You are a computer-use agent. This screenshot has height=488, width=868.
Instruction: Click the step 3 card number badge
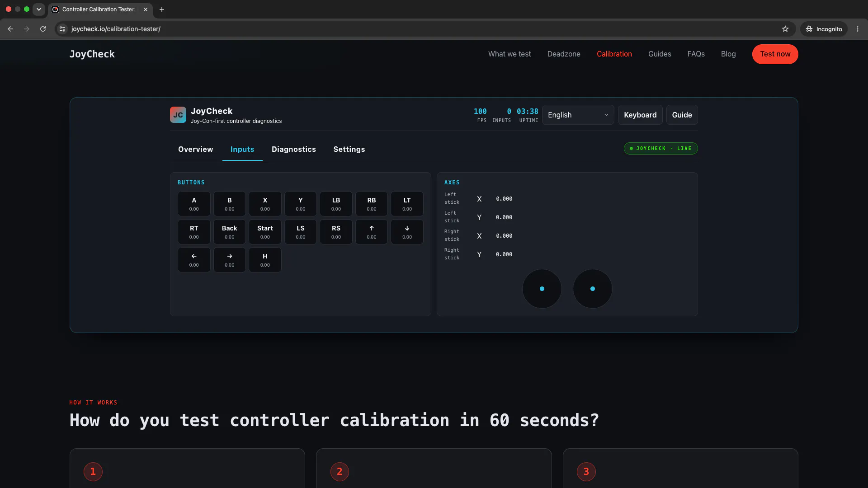(x=586, y=472)
